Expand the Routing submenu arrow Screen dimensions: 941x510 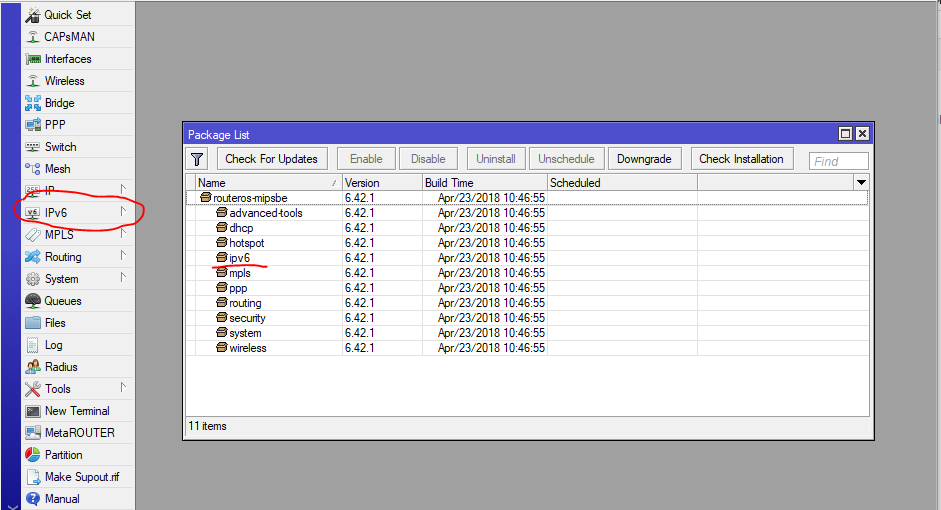tap(123, 256)
